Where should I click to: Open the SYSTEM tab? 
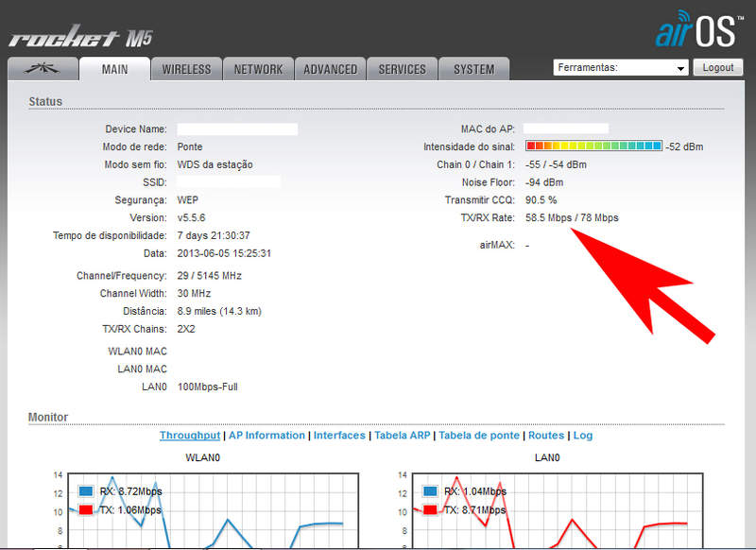tap(474, 69)
